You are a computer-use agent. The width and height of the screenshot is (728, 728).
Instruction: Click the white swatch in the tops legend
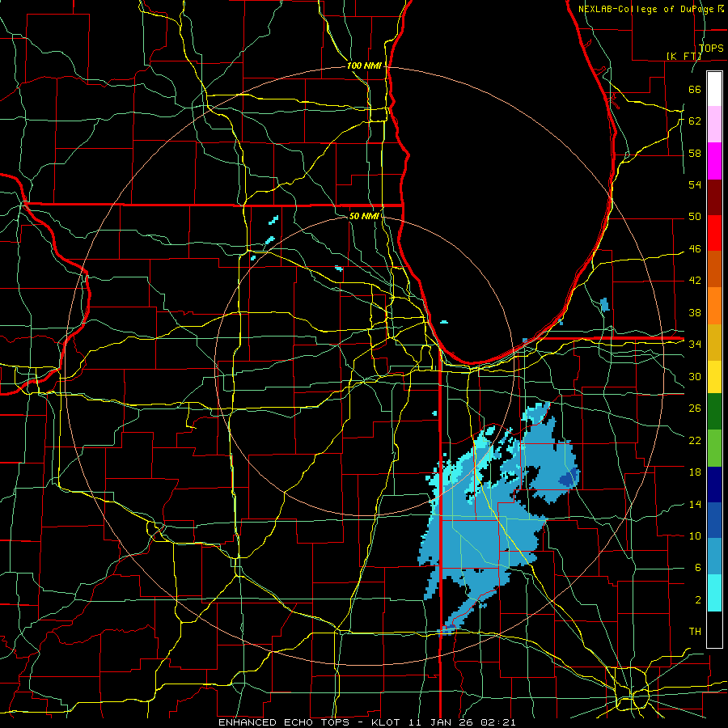[714, 89]
